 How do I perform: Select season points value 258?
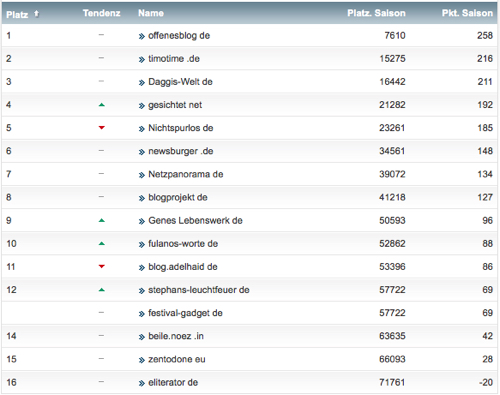(x=485, y=35)
